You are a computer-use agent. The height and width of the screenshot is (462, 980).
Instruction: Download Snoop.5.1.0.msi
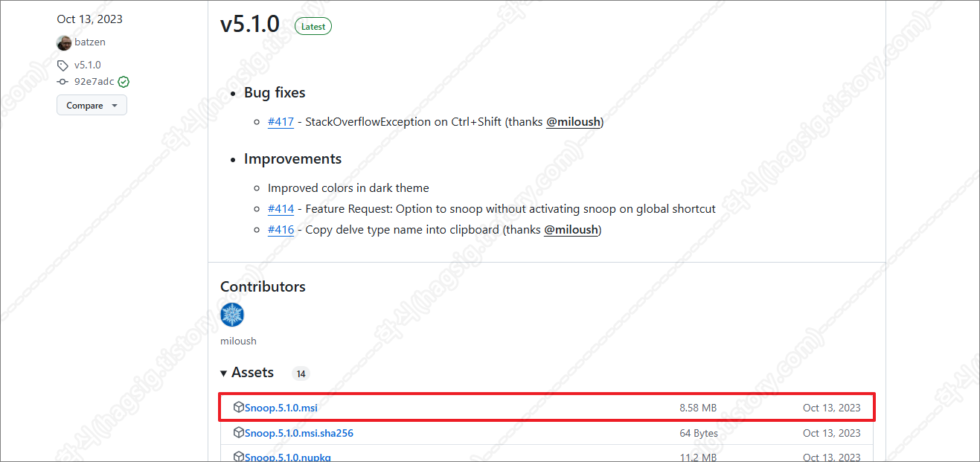[281, 408]
